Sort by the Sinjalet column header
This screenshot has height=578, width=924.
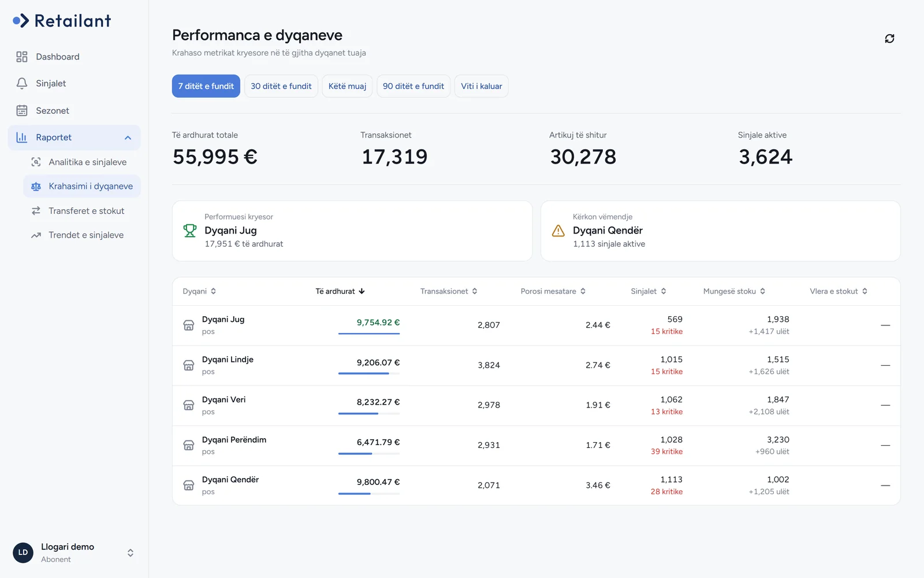click(x=649, y=291)
